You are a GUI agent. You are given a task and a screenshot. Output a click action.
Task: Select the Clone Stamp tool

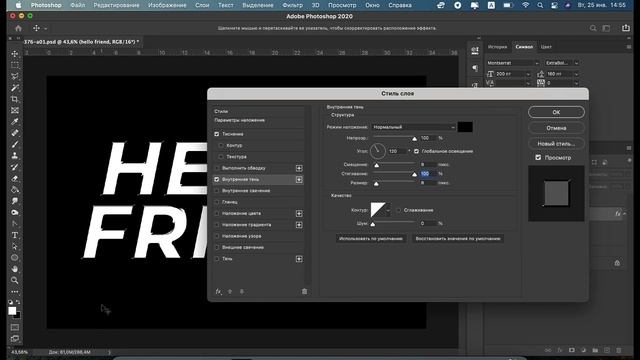[15, 156]
